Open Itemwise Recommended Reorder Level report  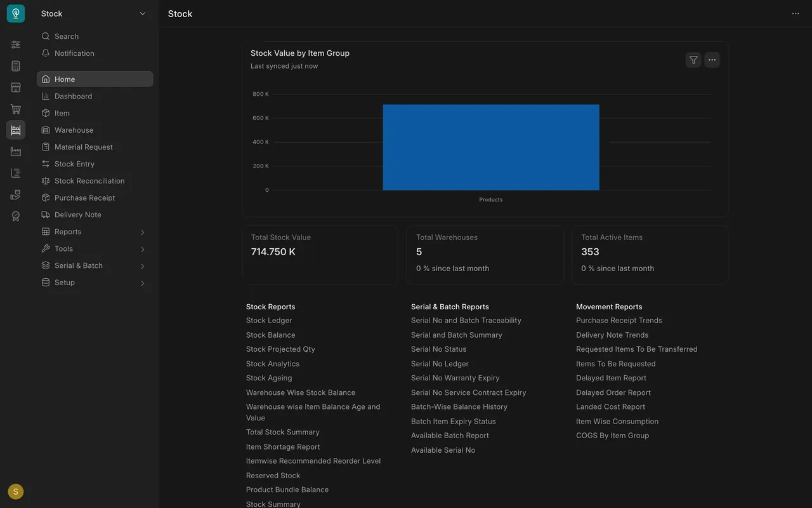pyautogui.click(x=313, y=461)
